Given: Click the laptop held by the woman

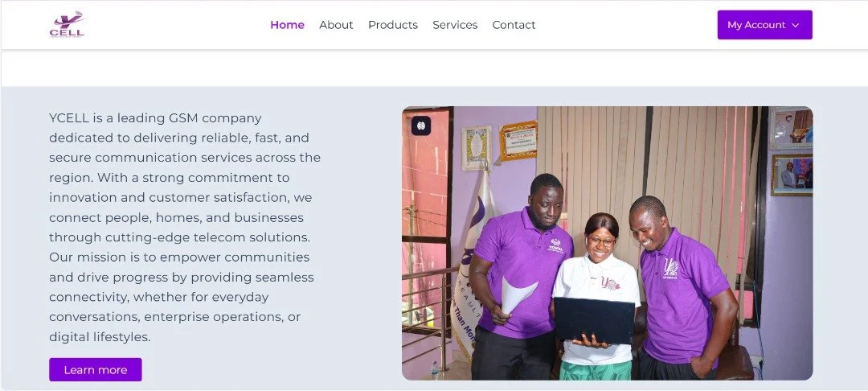Looking at the screenshot, I should coord(595,321).
